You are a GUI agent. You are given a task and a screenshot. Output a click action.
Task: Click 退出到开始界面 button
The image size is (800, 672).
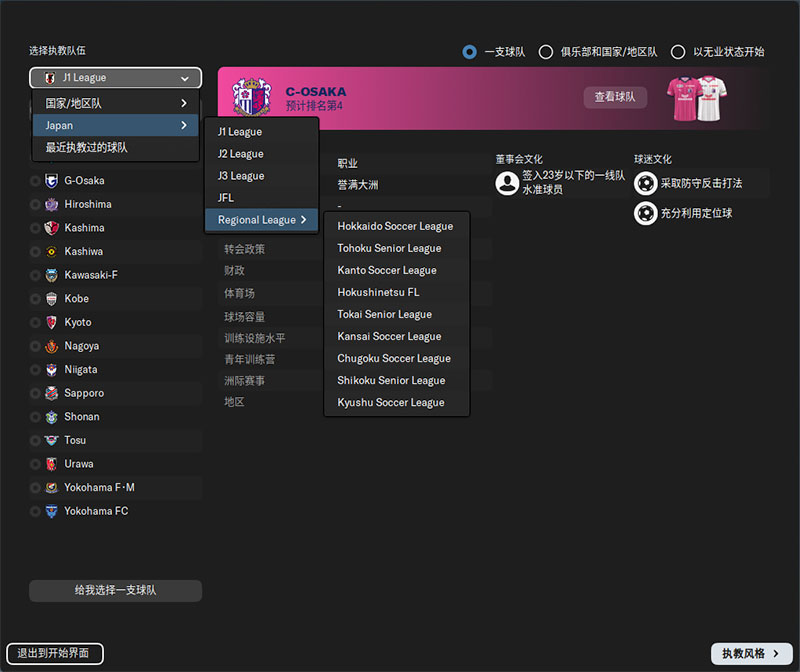55,654
